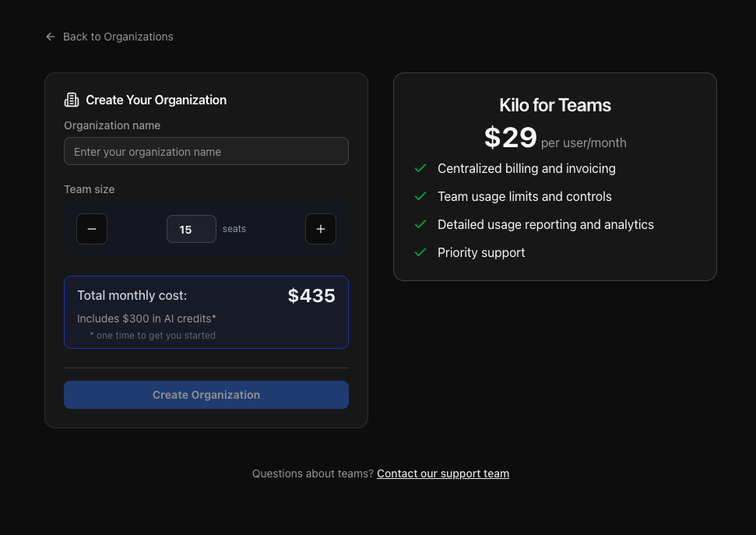Screen dimensions: 756x535
Task: Click the $435 total price
Action: point(311,296)
